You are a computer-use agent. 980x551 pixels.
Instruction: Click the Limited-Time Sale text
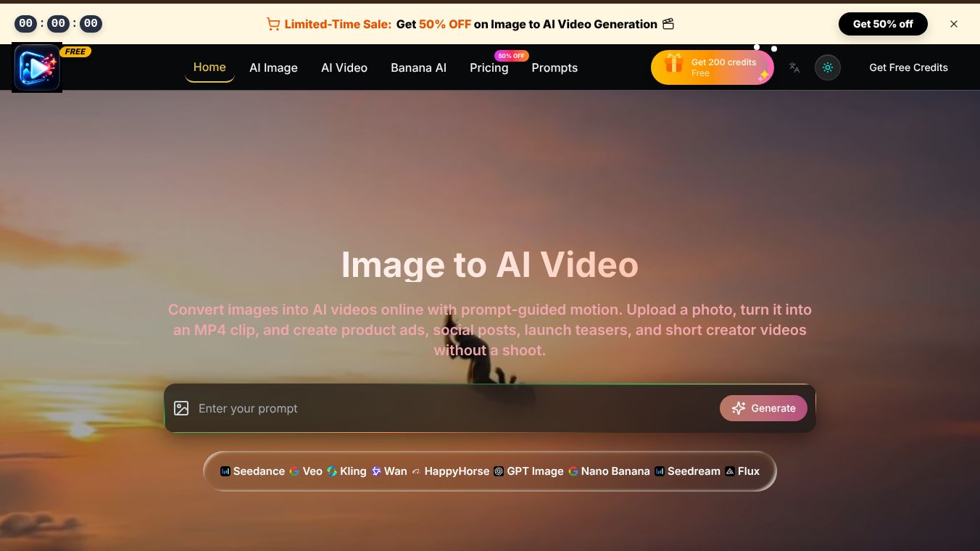pos(338,24)
